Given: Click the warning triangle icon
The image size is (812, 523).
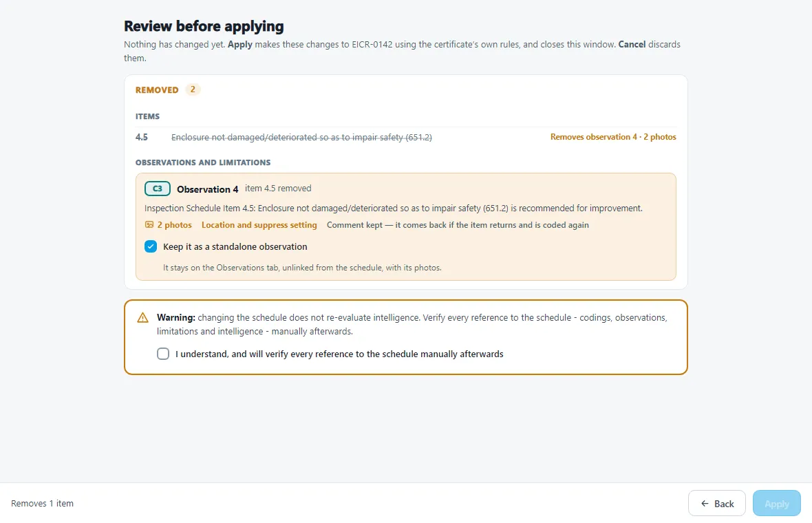Looking at the screenshot, I should [143, 318].
